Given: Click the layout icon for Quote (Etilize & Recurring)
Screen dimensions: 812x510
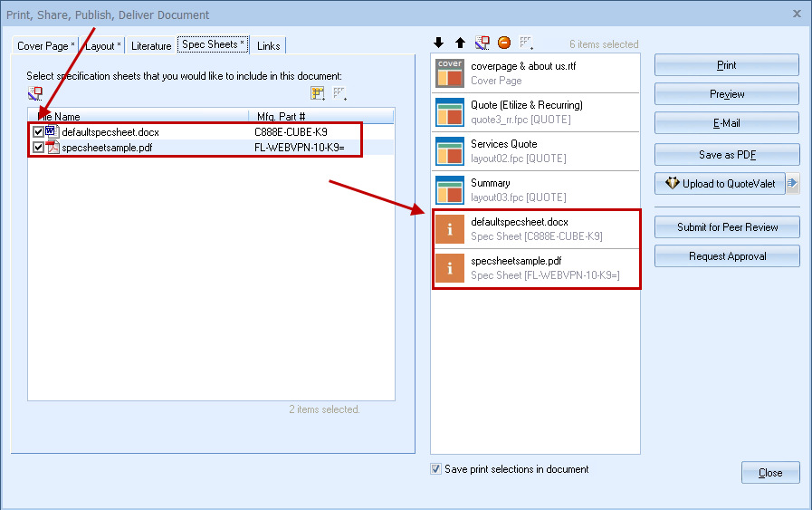Looking at the screenshot, I should click(450, 112).
